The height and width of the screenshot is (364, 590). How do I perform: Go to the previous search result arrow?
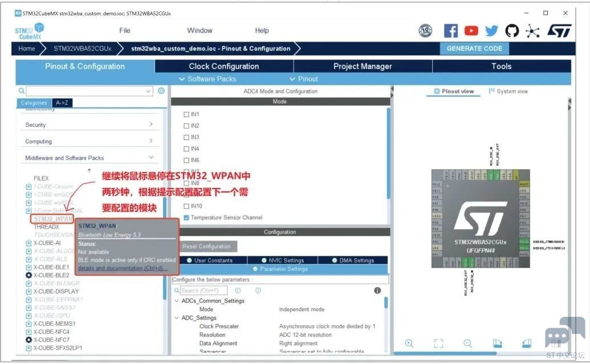pyautogui.click(x=238, y=291)
